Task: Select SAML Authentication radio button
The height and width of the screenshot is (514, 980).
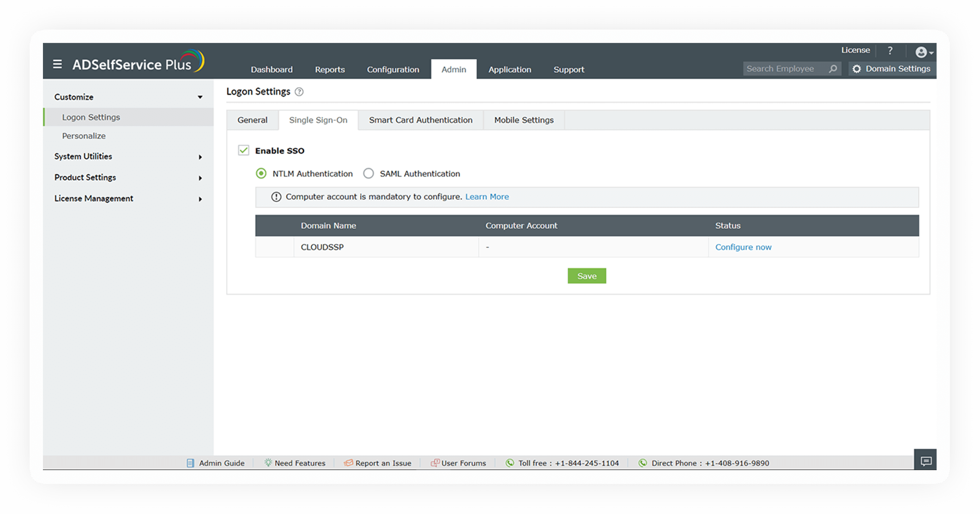Action: 369,173
